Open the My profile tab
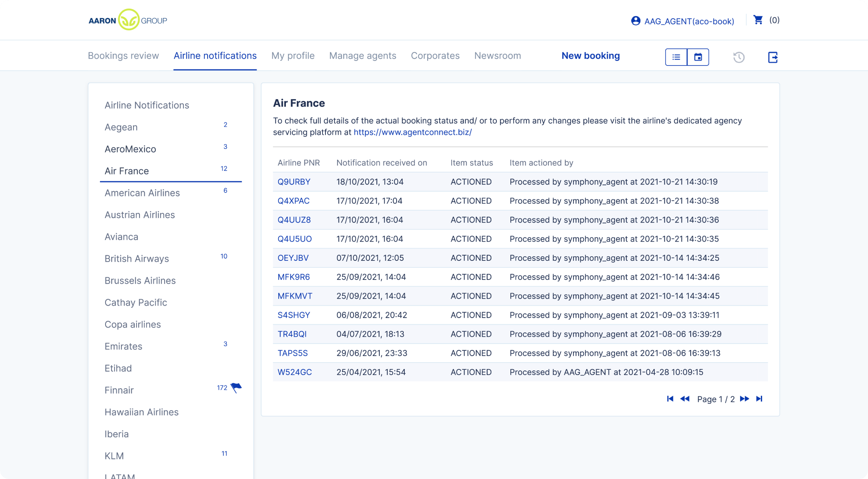Screen dimensions: 868x479 click(293, 56)
